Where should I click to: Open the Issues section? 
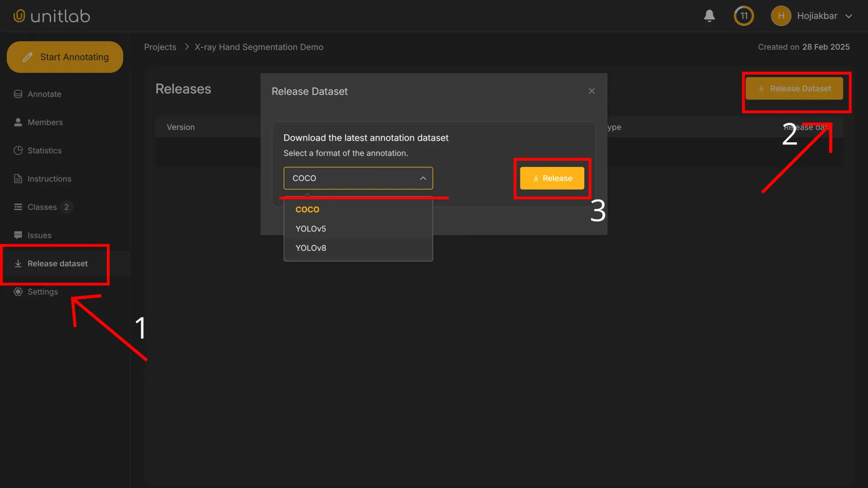point(39,235)
